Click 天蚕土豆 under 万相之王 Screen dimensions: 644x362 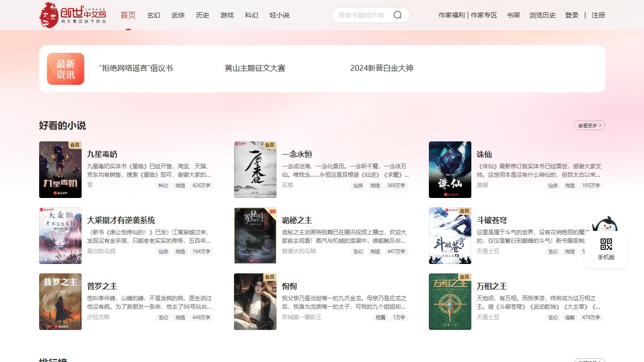[x=488, y=317]
